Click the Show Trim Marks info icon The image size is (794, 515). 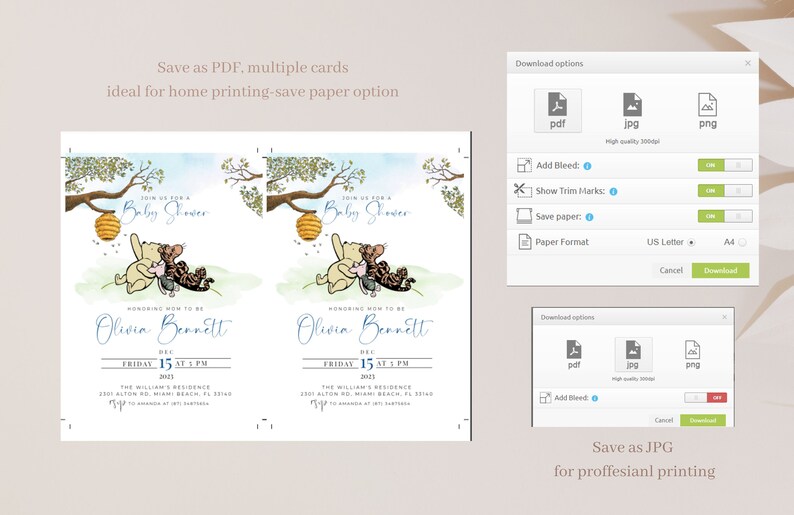click(x=613, y=191)
